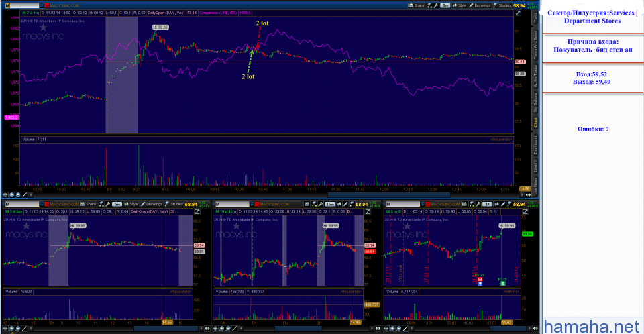The image size is (644, 334).
Task: Click the 'DailyOpen (DAY, Yes)' study label in top chart
Action: coord(166,13)
